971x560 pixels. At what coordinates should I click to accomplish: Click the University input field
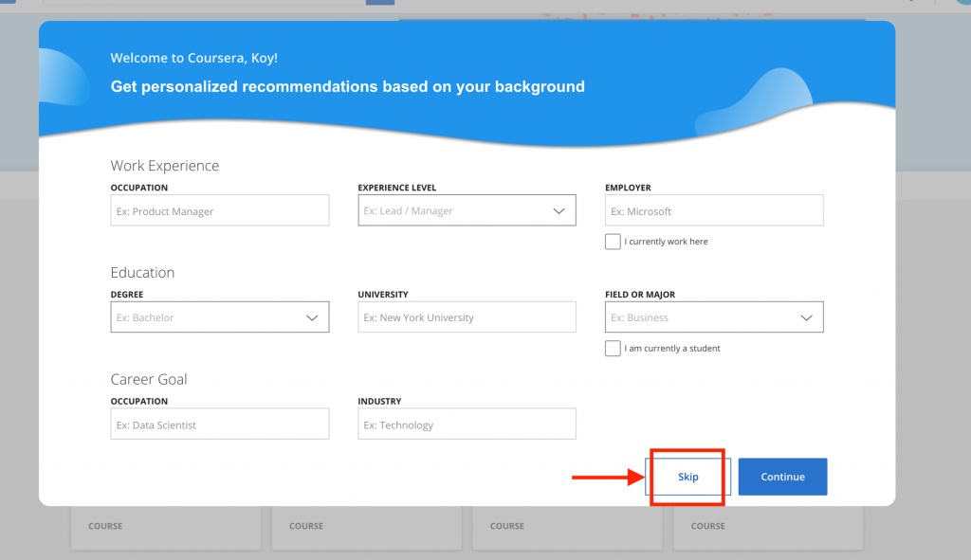point(467,316)
